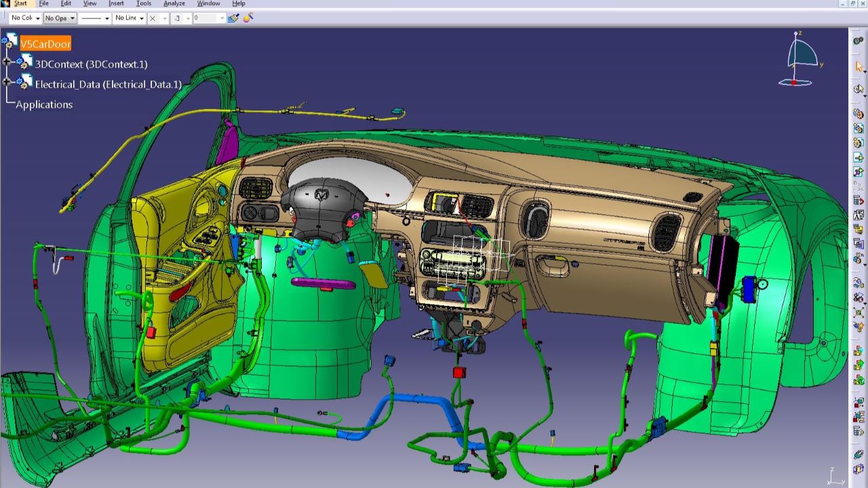Open the No Color fill dropdown

[x=25, y=18]
